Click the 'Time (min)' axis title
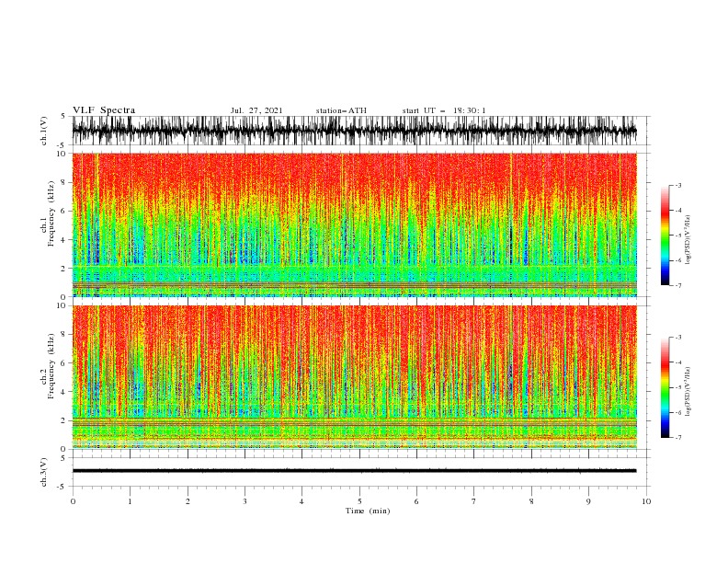The image size is (728, 563). click(368, 511)
